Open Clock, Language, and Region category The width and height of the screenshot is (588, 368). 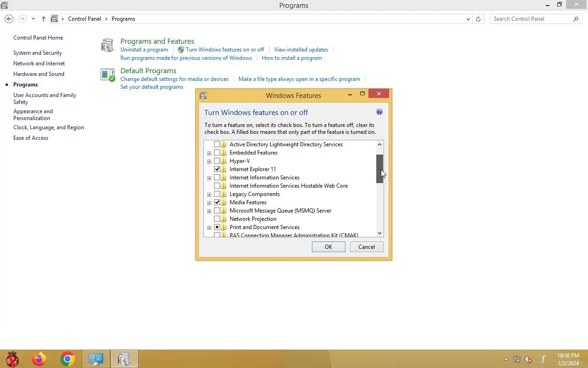point(49,127)
